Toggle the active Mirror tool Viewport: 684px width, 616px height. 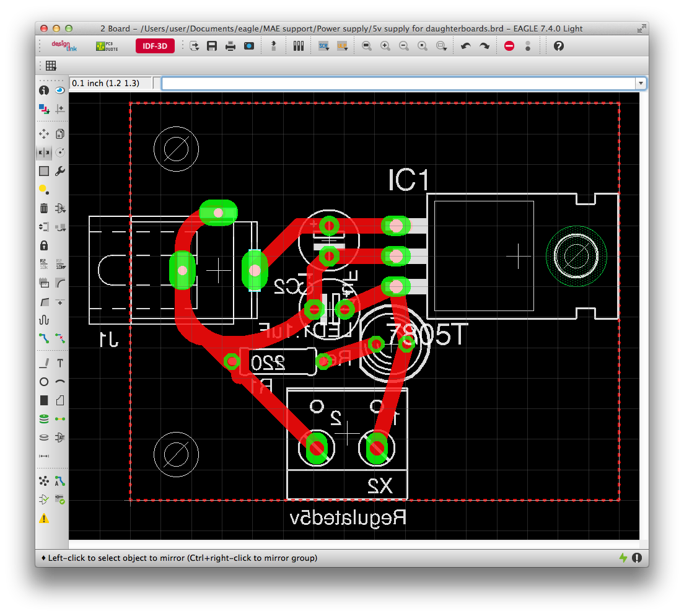point(43,152)
